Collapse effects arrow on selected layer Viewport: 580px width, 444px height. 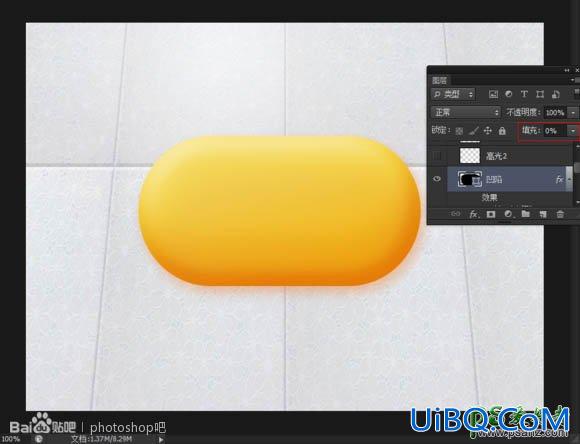pyautogui.click(x=570, y=179)
